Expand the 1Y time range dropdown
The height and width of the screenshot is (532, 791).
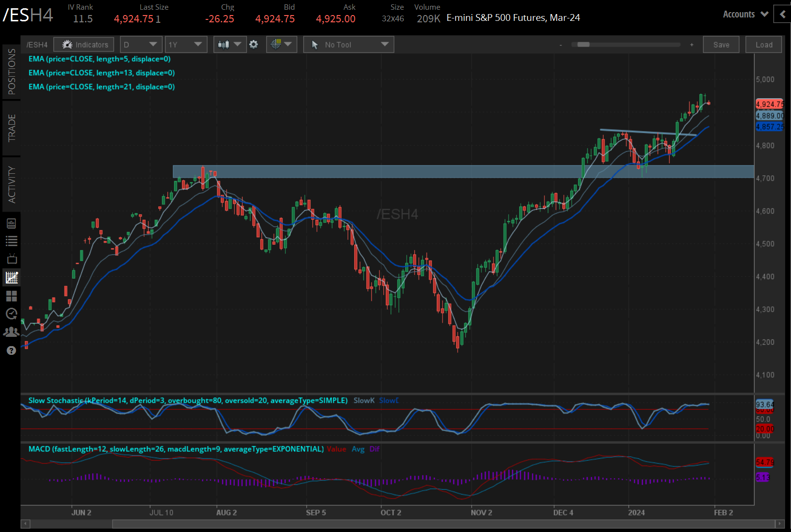[186, 45]
